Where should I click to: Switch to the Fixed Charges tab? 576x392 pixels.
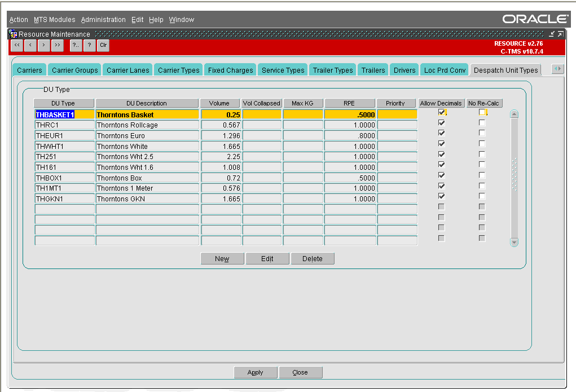231,70
